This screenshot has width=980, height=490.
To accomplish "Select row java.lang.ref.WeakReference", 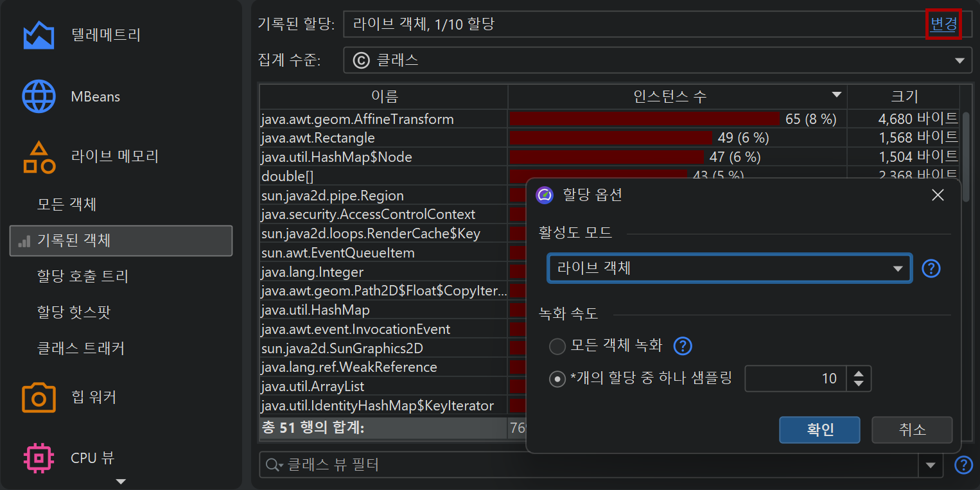I will click(384, 367).
